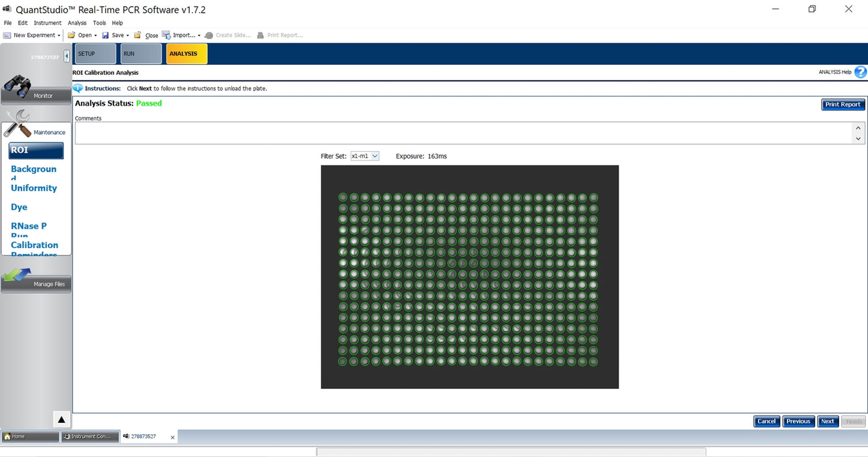Open the Instrument menu
This screenshot has height=457, width=868.
click(47, 23)
